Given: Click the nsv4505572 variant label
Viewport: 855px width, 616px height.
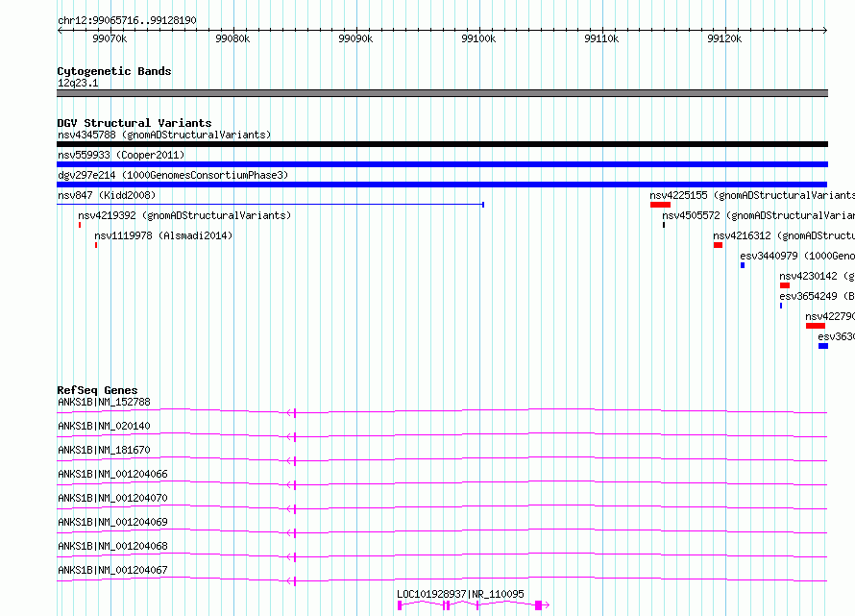Looking at the screenshot, I should pos(759,215).
